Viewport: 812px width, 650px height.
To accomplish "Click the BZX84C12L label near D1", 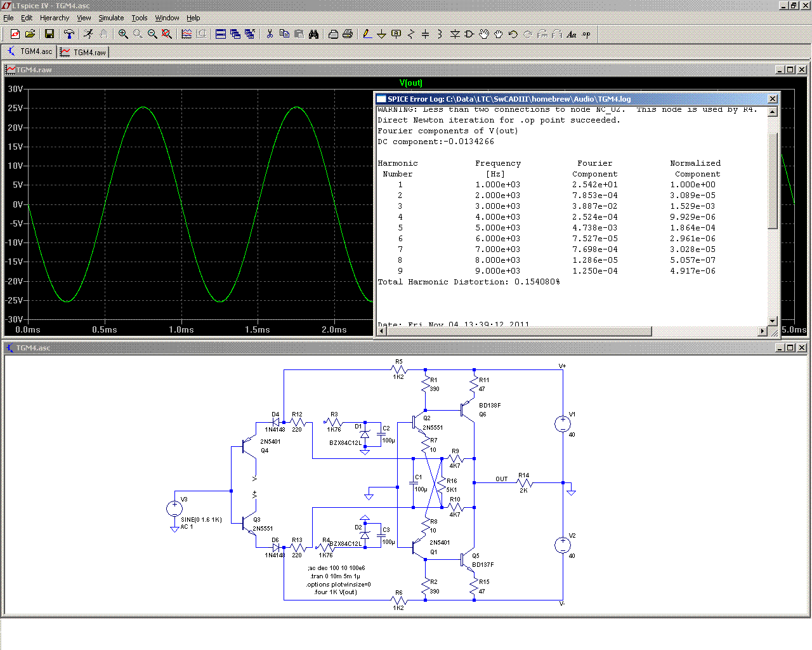I will [345, 443].
